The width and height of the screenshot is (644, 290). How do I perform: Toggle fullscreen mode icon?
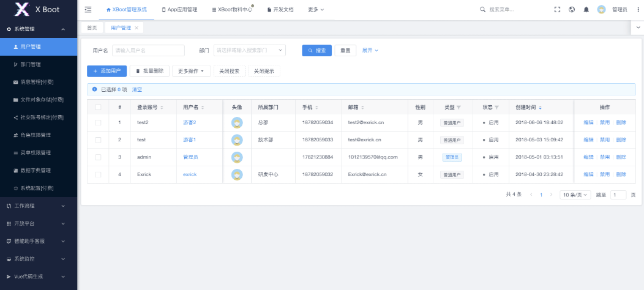pos(557,9)
